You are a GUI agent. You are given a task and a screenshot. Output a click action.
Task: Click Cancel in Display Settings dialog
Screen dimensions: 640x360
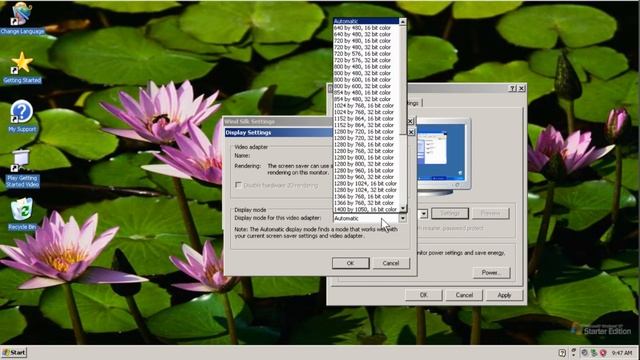click(391, 263)
